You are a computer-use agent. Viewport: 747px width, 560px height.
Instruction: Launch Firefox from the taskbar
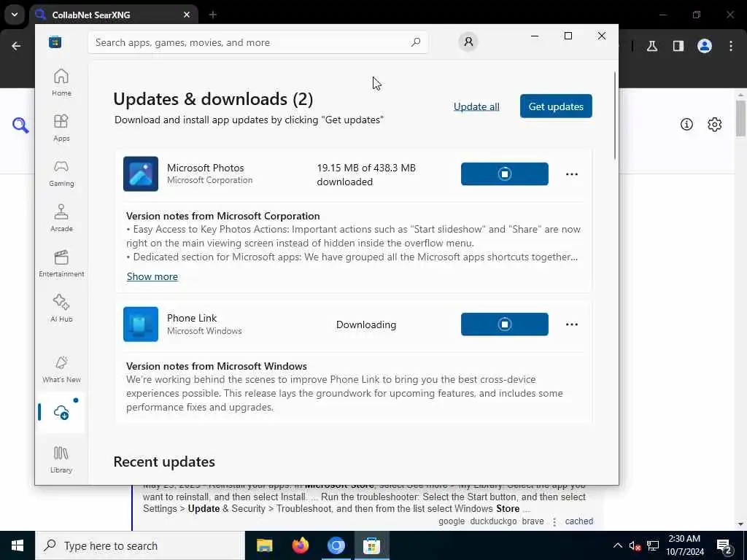300,545
